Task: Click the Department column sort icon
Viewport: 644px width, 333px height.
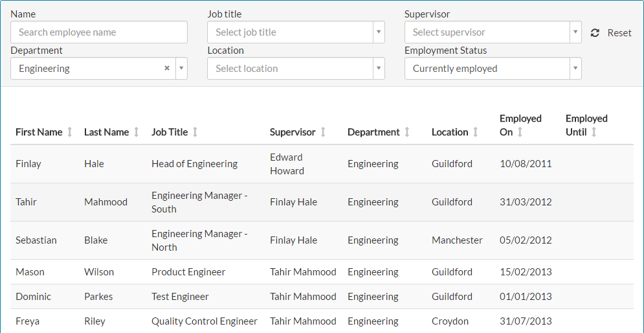Action: pyautogui.click(x=407, y=132)
